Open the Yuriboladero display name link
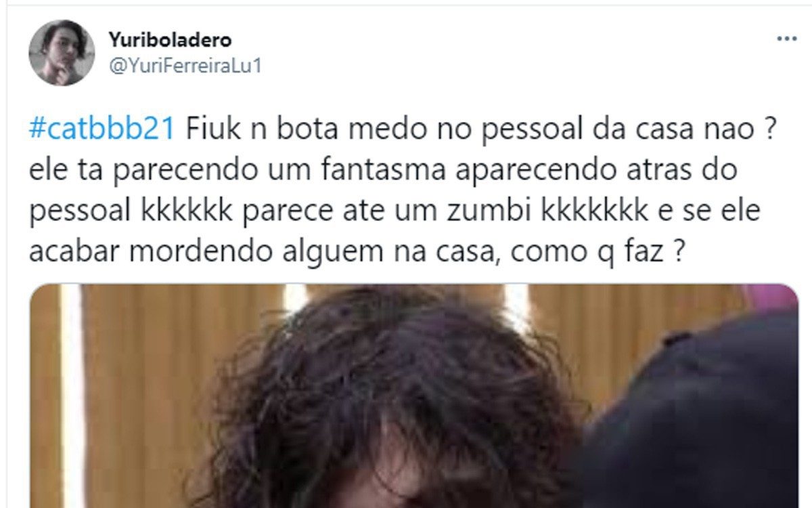812x508 pixels. [x=170, y=40]
